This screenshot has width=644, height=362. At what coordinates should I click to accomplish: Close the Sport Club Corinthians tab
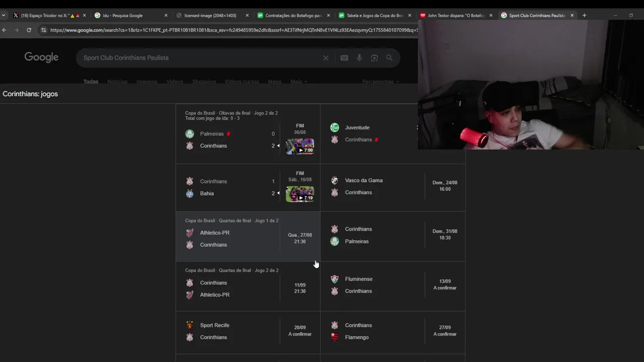pyautogui.click(x=572, y=16)
